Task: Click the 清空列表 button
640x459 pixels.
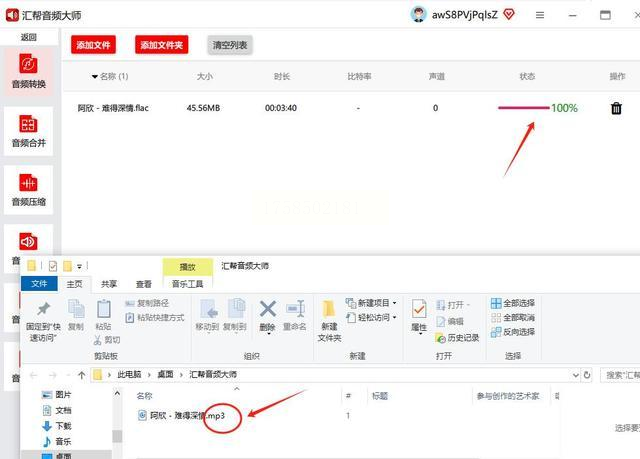Action: point(230,45)
